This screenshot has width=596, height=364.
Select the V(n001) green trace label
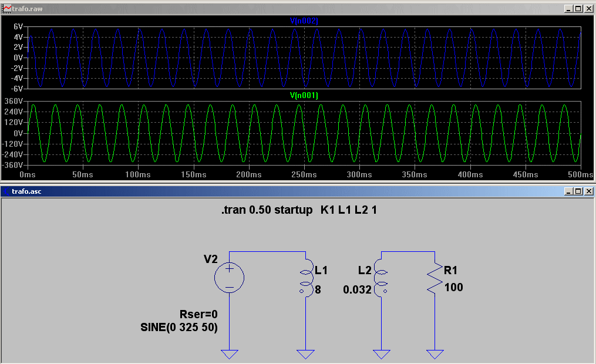point(304,95)
